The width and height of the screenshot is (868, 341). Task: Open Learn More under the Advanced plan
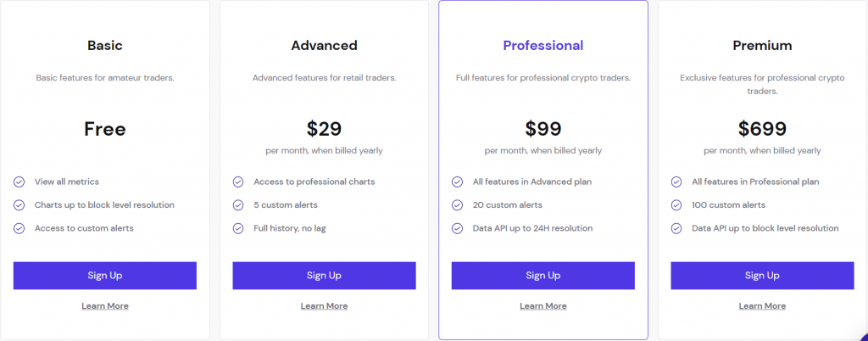(x=324, y=306)
